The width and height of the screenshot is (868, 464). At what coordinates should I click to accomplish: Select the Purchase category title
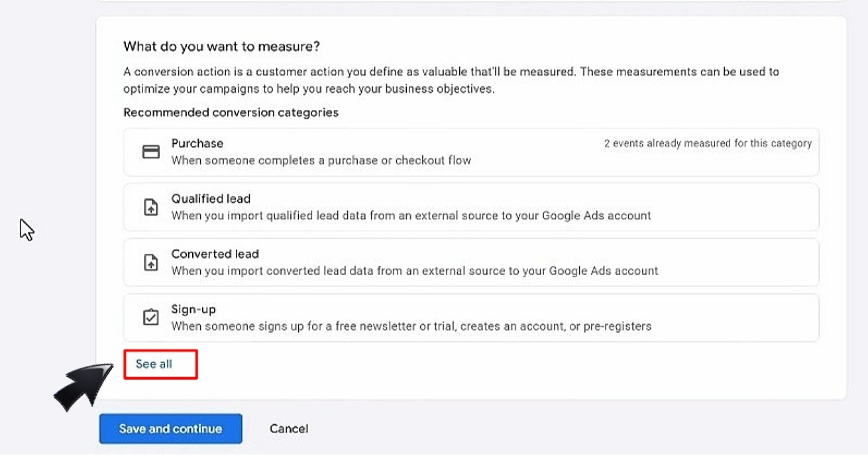tap(197, 143)
